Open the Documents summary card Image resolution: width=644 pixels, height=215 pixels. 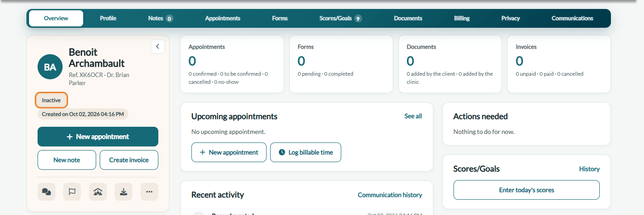[x=450, y=64]
